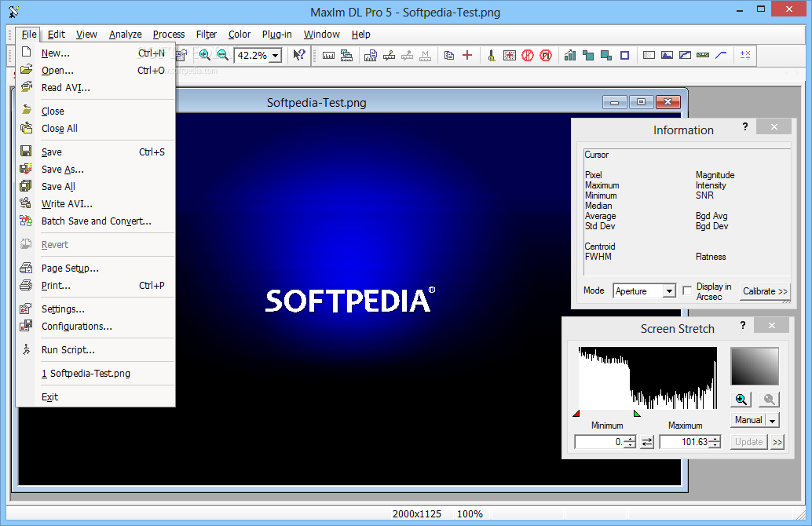This screenshot has width=812, height=526.
Task: Click the Screen Stretch histogram graph
Action: (x=648, y=378)
